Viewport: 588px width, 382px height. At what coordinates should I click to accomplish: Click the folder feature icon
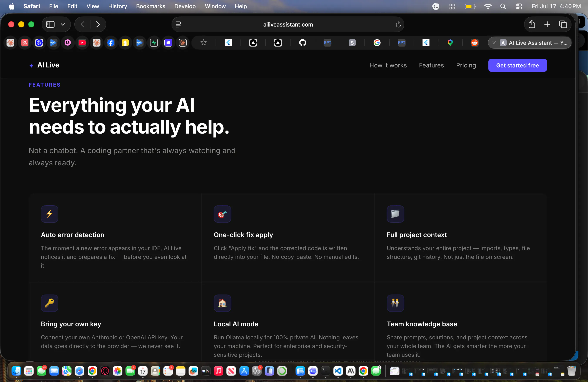[x=395, y=214]
